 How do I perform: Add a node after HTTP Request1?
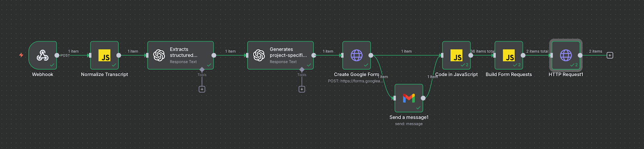point(610,55)
